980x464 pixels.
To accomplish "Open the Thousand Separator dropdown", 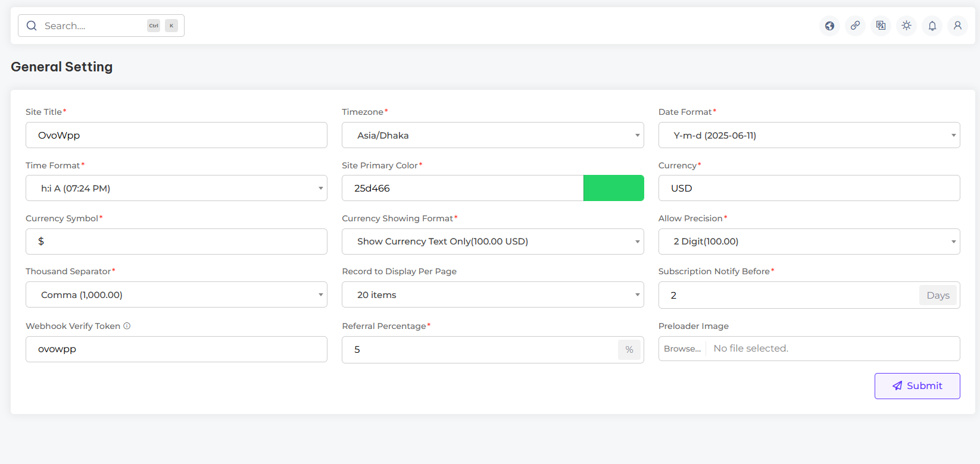I will click(176, 294).
